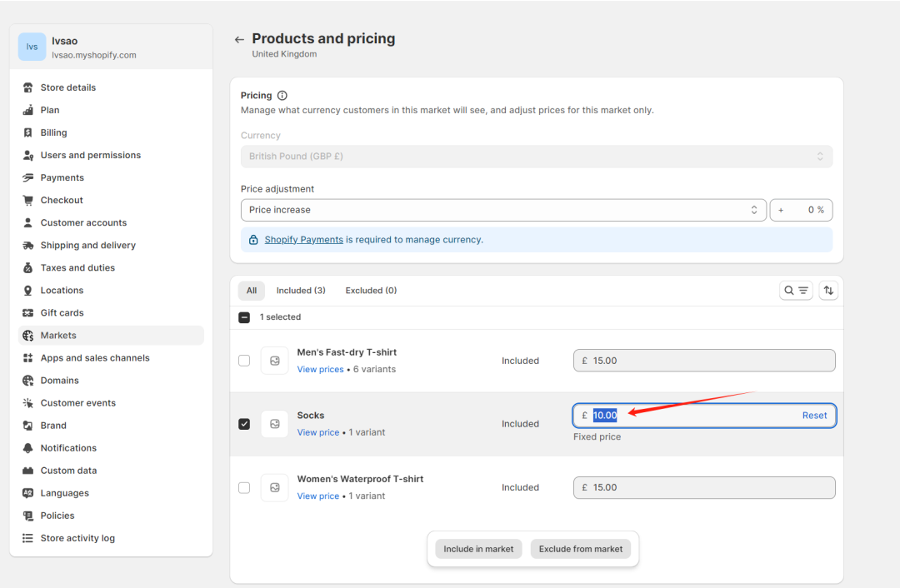The height and width of the screenshot is (588, 900).
Task: Click View price for Women's Waterproof T-shirt
Action: pos(318,496)
